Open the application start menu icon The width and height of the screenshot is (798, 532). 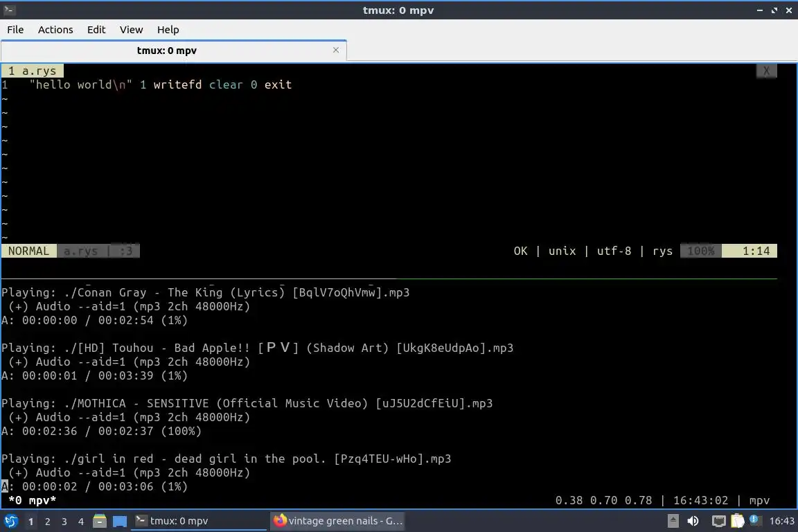(x=10, y=521)
